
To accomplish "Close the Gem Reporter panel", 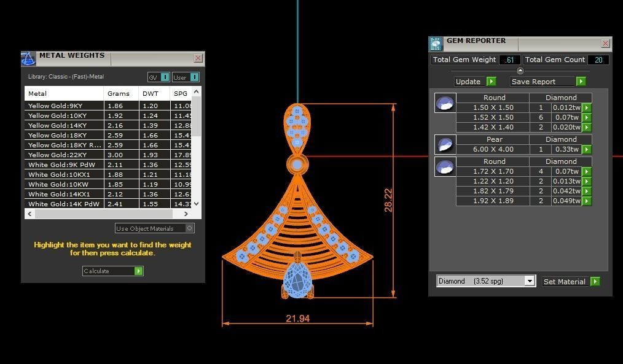I will tap(605, 44).
